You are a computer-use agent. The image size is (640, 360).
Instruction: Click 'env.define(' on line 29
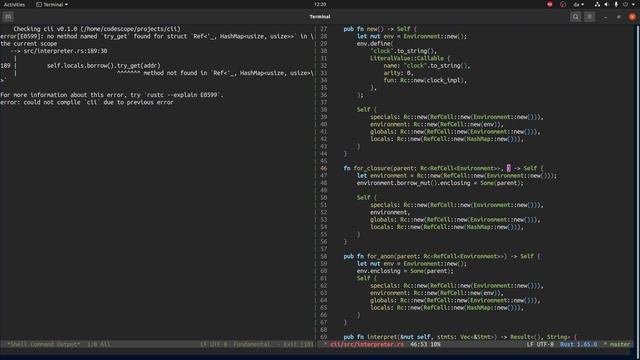pyautogui.click(x=375, y=44)
